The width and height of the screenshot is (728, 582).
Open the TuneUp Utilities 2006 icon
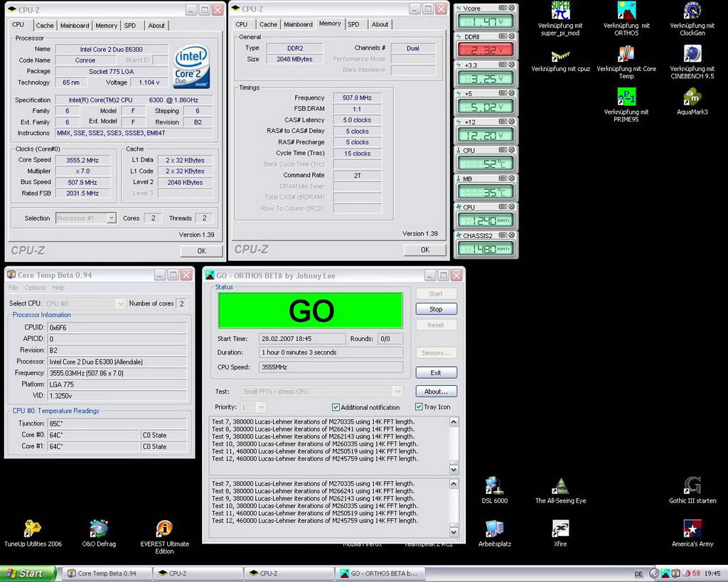33,533
